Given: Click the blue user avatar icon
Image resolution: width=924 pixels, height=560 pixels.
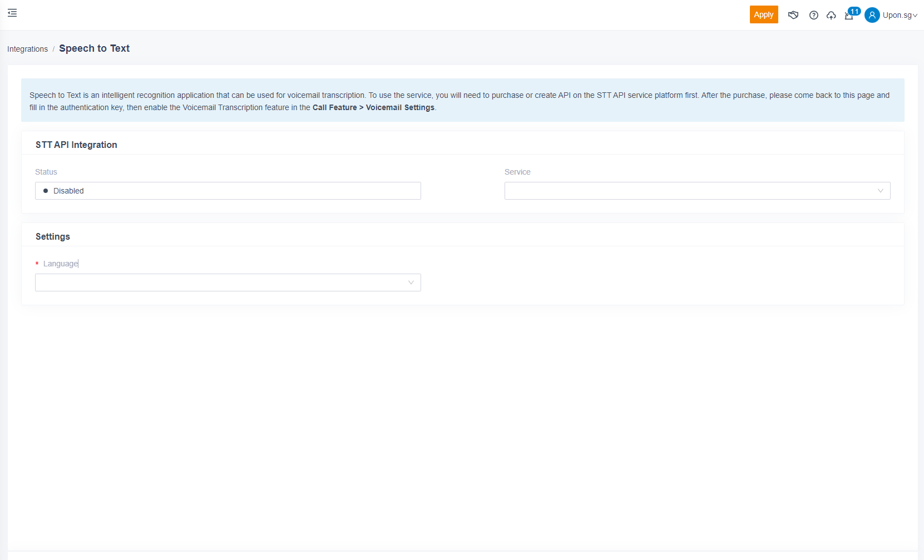Looking at the screenshot, I should click(872, 15).
